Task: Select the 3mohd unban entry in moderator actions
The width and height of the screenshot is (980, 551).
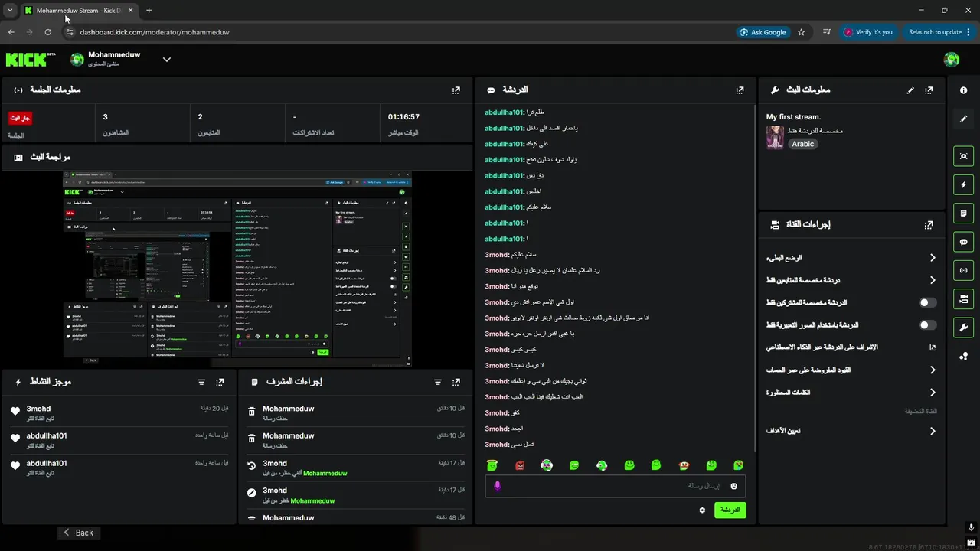Action: [x=355, y=468]
